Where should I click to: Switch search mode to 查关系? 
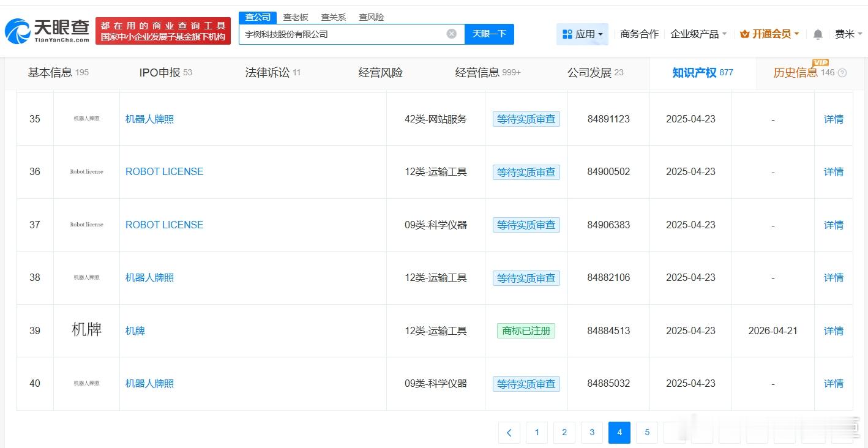click(x=334, y=17)
